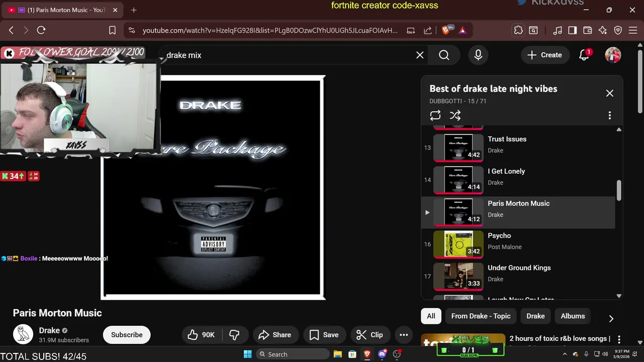Bookmark this page with the bookmark icon
Image resolution: width=644 pixels, height=362 pixels.
point(113,30)
